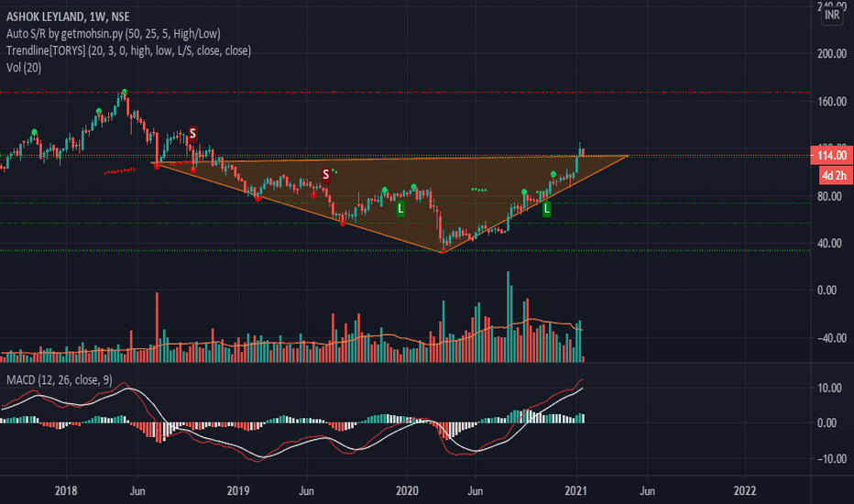Select the S short signal marker in 2018

(x=192, y=134)
